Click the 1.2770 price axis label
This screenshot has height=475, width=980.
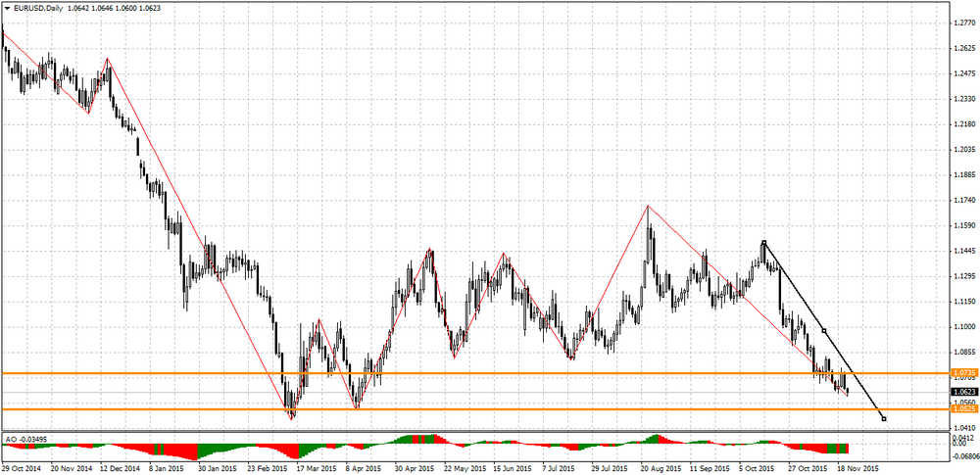click(x=963, y=23)
